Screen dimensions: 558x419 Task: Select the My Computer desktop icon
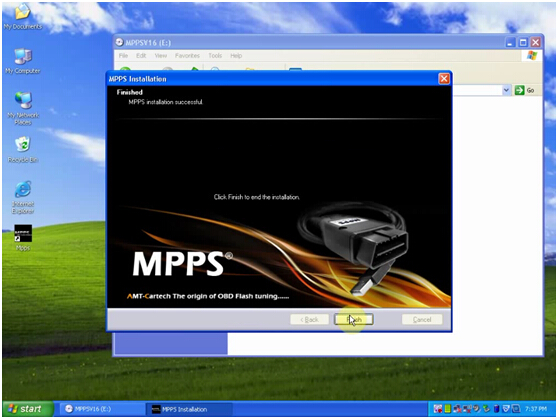23,61
